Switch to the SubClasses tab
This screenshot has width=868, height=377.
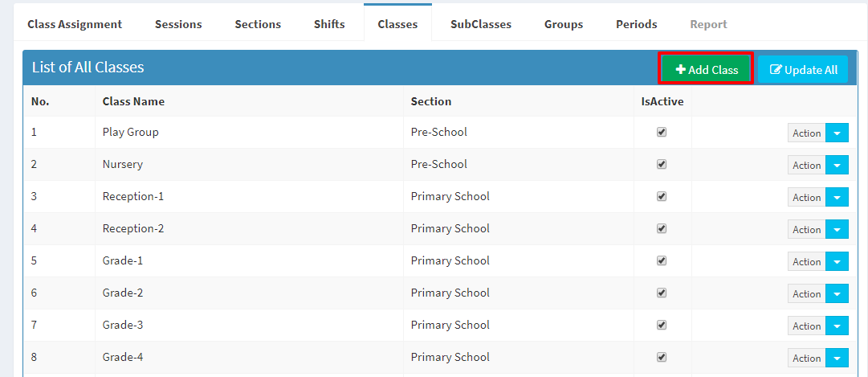coord(480,24)
